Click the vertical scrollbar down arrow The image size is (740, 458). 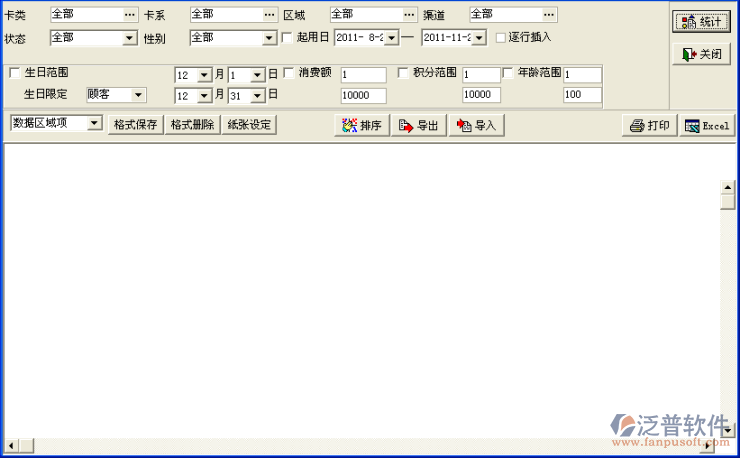click(728, 430)
